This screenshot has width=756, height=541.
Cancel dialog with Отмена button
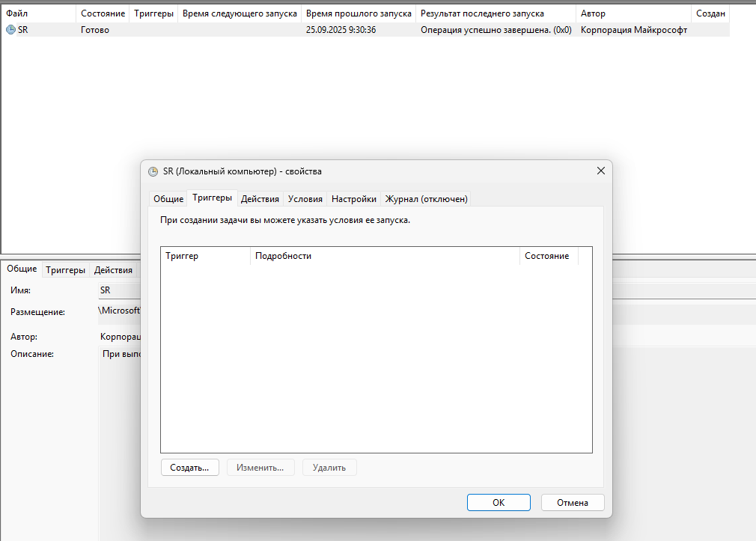coord(573,502)
